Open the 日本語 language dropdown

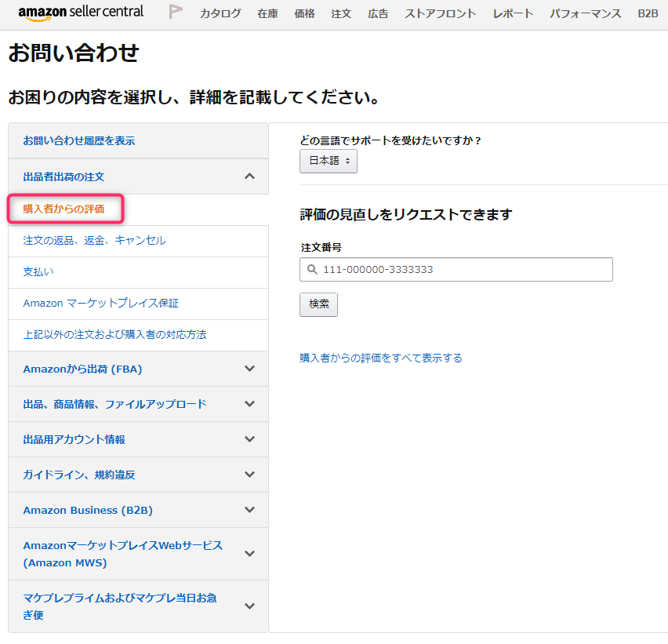click(329, 161)
